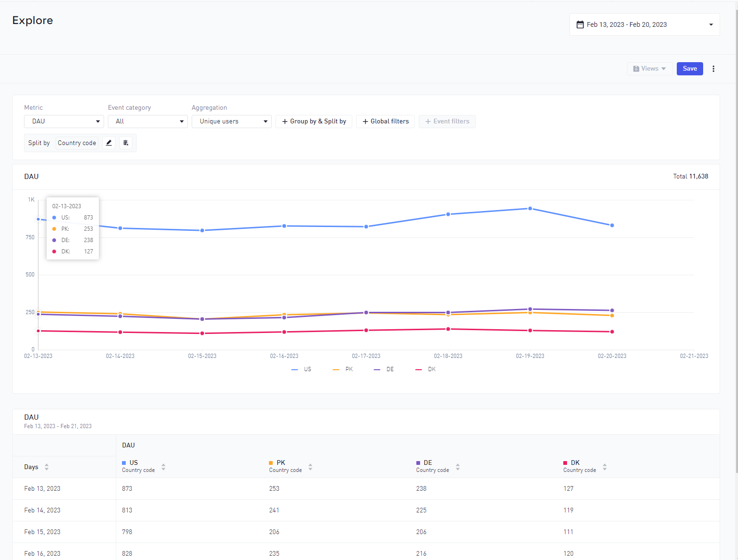Click the pencil edit icon for Split by

pos(109,143)
